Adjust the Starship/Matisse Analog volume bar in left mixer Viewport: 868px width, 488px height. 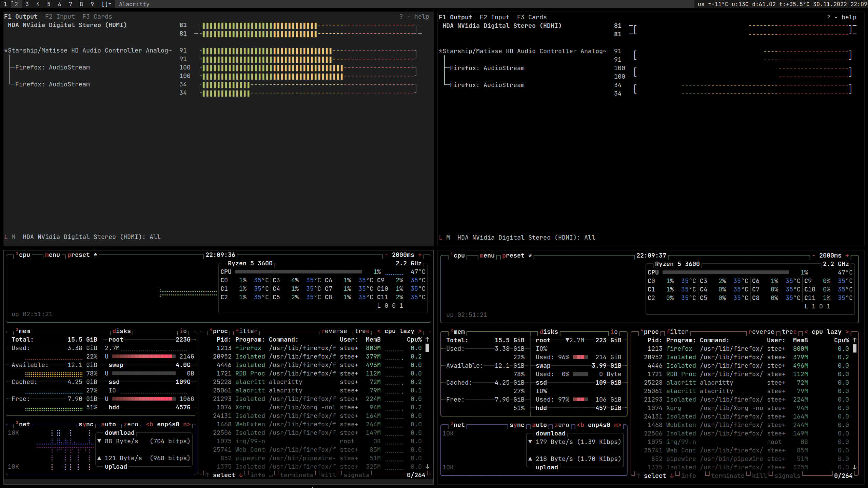coord(308,55)
